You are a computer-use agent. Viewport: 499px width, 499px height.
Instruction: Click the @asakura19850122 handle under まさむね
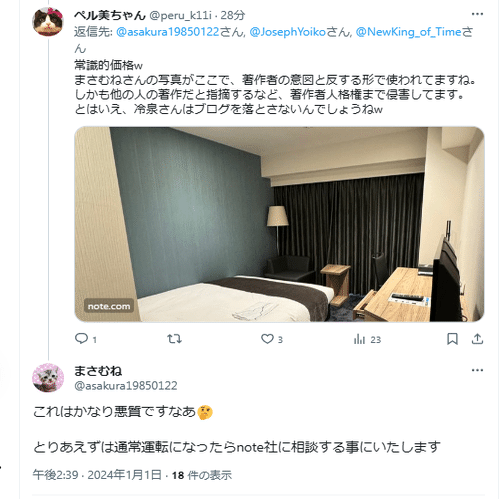click(x=126, y=386)
